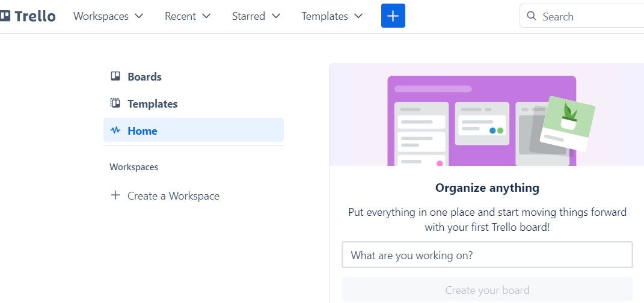Click the Organize anything heading
644x303 pixels.
coord(487,188)
